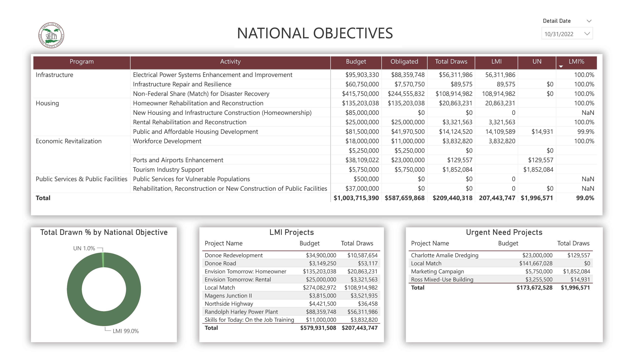Sort by the Obligated column header

coord(404,62)
